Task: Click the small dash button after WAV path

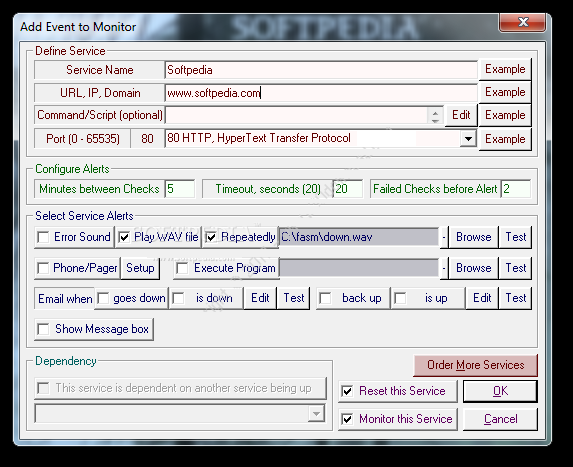Action: point(444,237)
